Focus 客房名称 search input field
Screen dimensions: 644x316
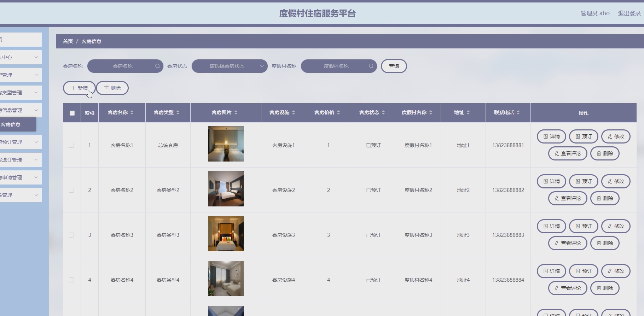pyautogui.click(x=125, y=66)
